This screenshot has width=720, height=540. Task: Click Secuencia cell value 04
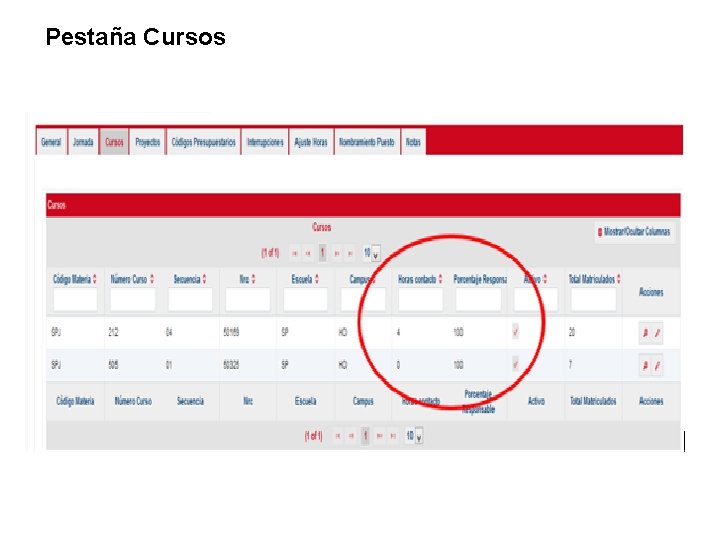coord(169,332)
